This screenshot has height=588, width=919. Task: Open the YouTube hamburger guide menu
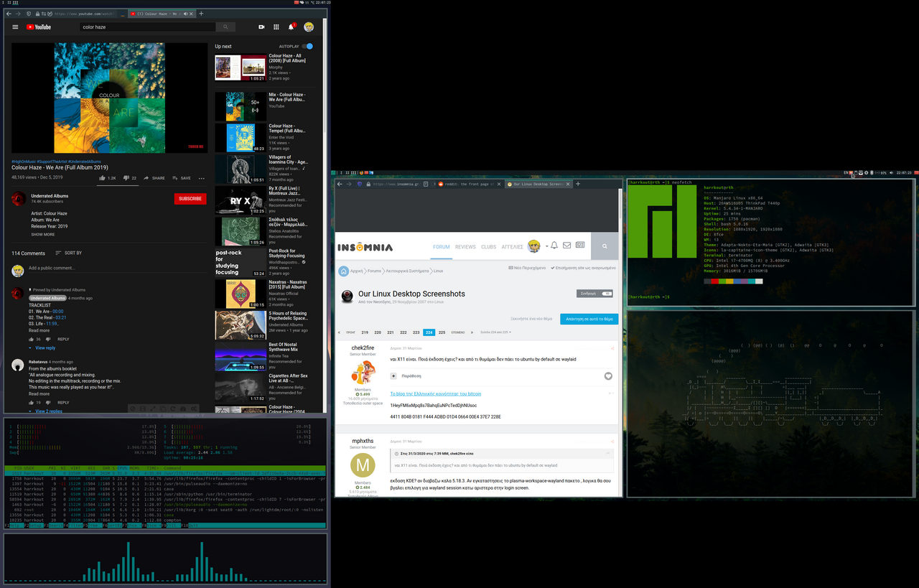click(x=15, y=27)
